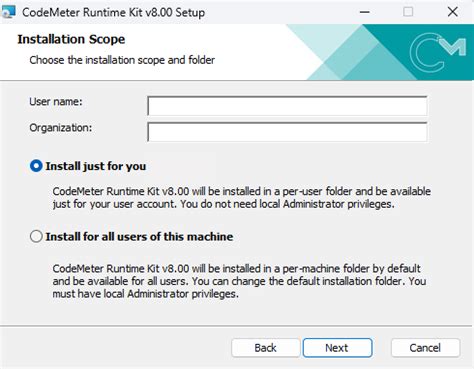The width and height of the screenshot is (474, 369).
Task: Cancel the CodeMeter setup
Action: (425, 348)
